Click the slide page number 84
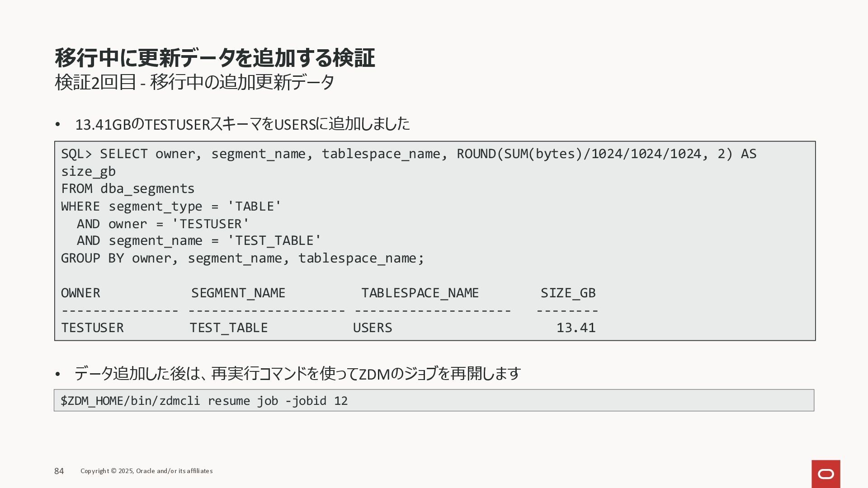This screenshot has height=488, width=868. [x=59, y=471]
